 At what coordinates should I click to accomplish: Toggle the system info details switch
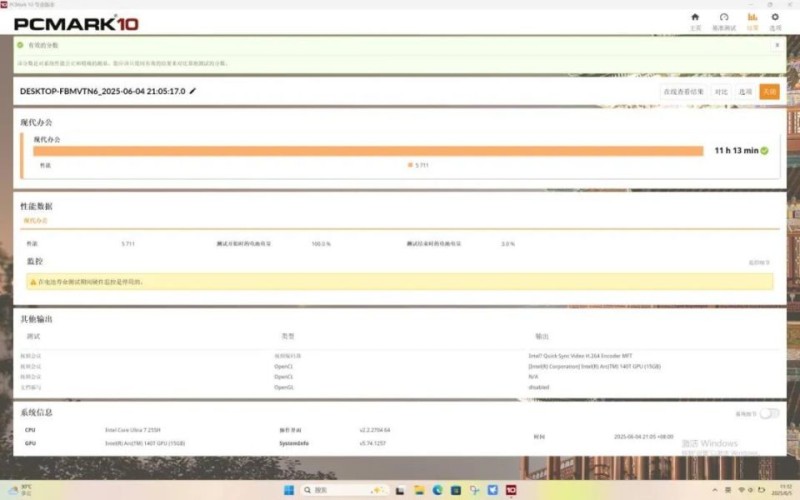pos(769,413)
